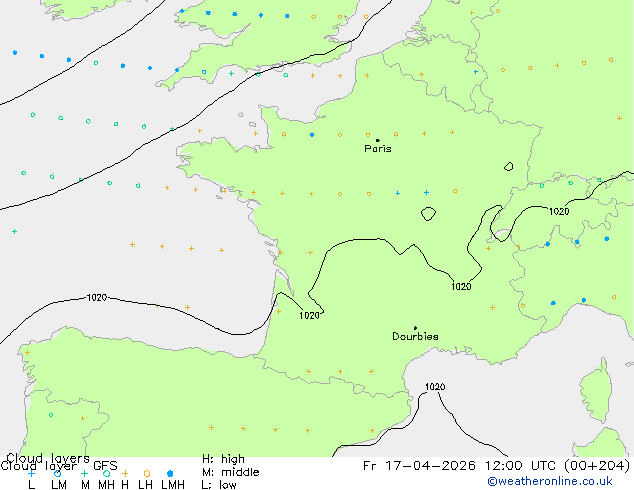Viewport: 634px width, 490px height.
Task: Click the 'L: low' legend text
Action: click(219, 485)
